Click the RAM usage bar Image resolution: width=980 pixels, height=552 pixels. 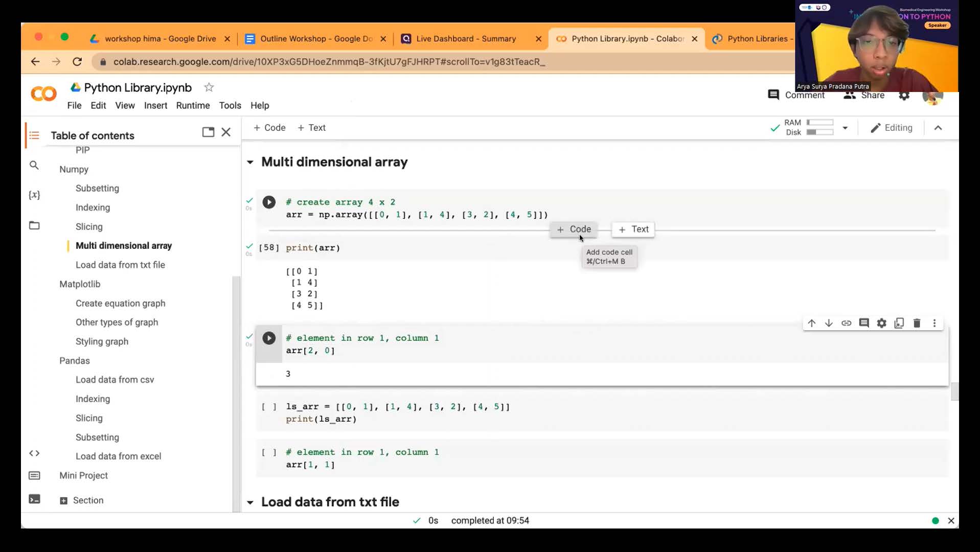[819, 123]
